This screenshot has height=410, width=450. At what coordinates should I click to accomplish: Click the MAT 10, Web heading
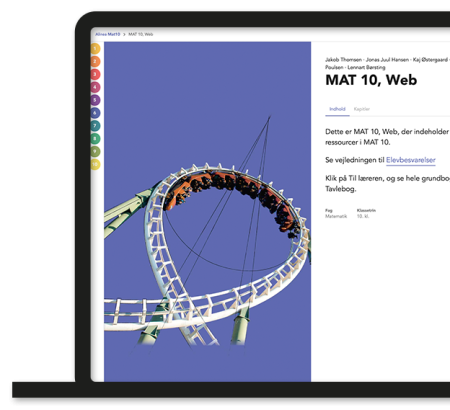(x=371, y=80)
